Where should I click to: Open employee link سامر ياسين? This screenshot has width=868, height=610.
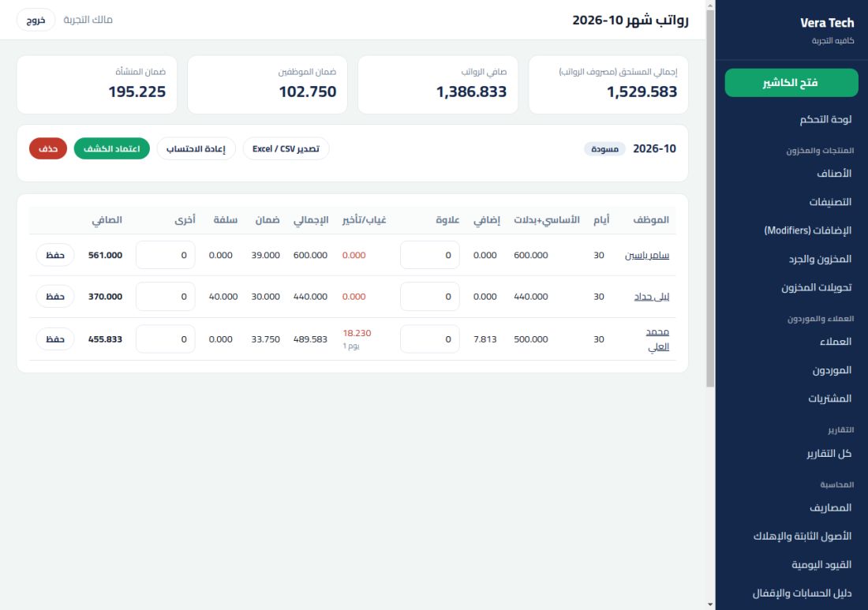tap(647, 255)
